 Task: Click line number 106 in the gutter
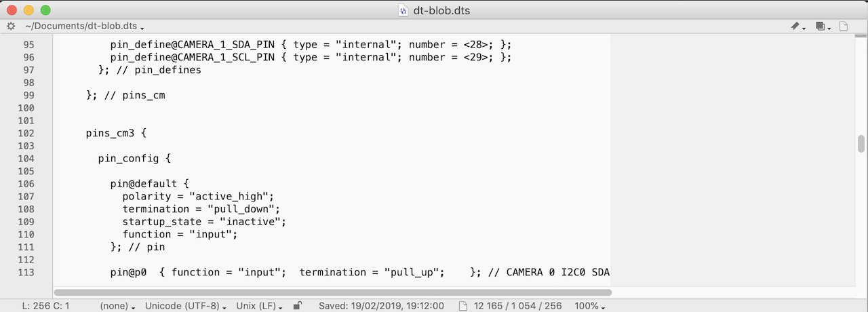click(26, 184)
